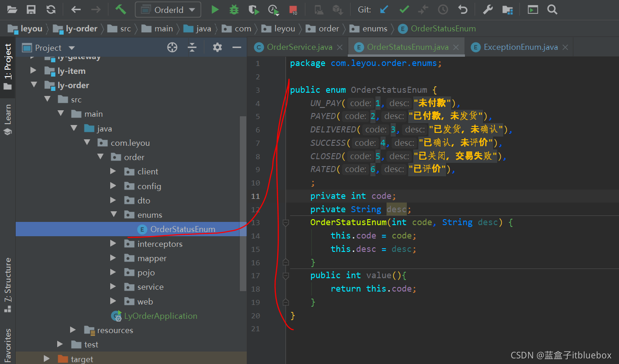Expand the client package
The image size is (619, 364).
click(x=113, y=171)
